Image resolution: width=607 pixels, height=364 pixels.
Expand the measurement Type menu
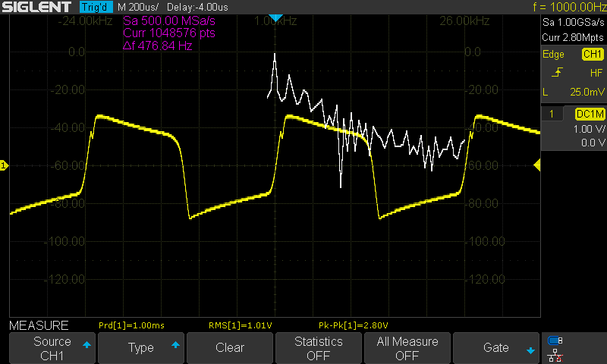coord(141,348)
